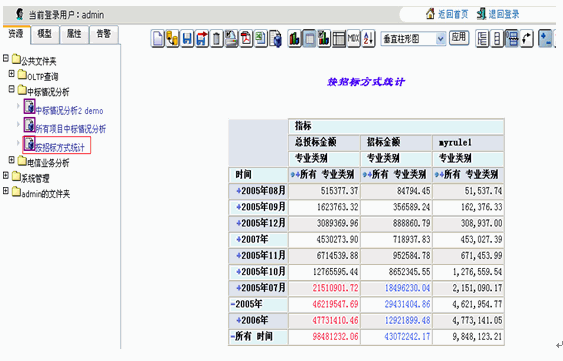The image size is (563, 361).
Task: Open 所有项目中标情况分析 report
Action: pos(70,129)
